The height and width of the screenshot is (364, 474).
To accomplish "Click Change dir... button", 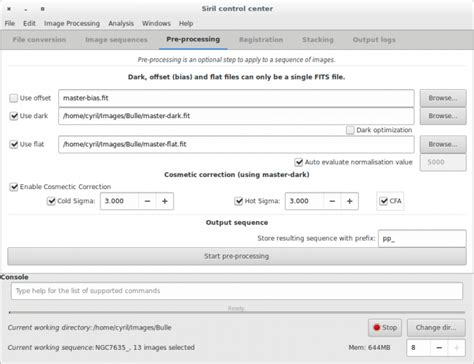I will pyautogui.click(x=436, y=328).
